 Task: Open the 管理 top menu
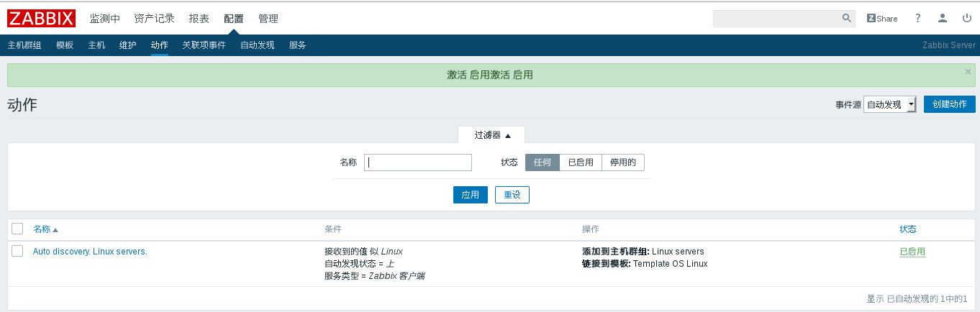pyautogui.click(x=268, y=19)
